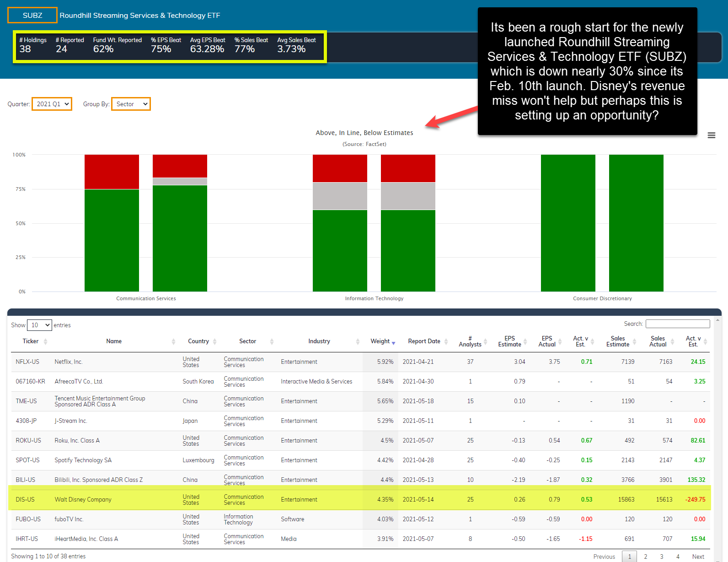This screenshot has width=728, height=562.
Task: Click the Communication Services axis label
Action: pyautogui.click(x=146, y=298)
